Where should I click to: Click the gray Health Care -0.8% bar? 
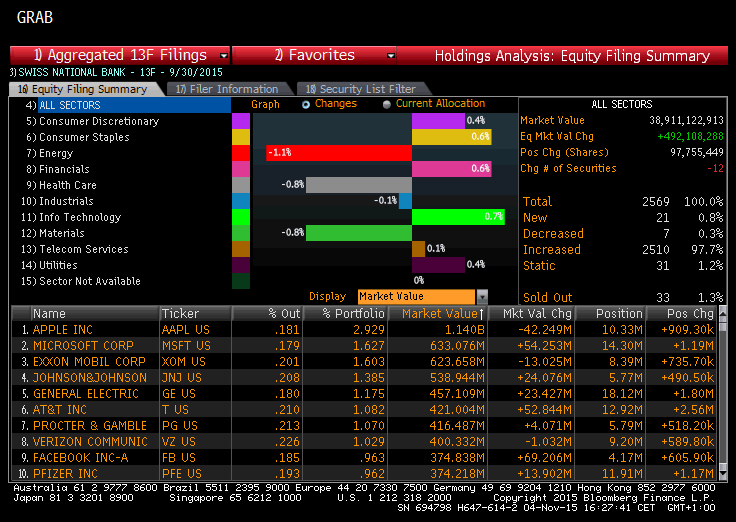(359, 185)
